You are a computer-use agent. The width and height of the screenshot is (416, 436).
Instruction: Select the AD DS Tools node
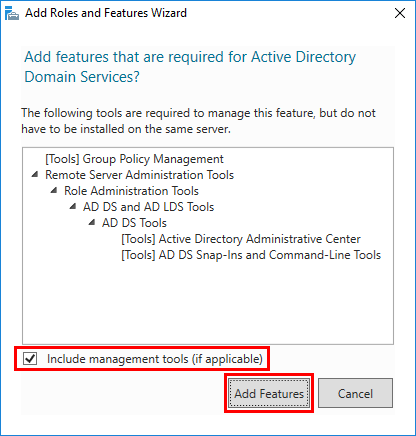pyautogui.click(x=134, y=223)
